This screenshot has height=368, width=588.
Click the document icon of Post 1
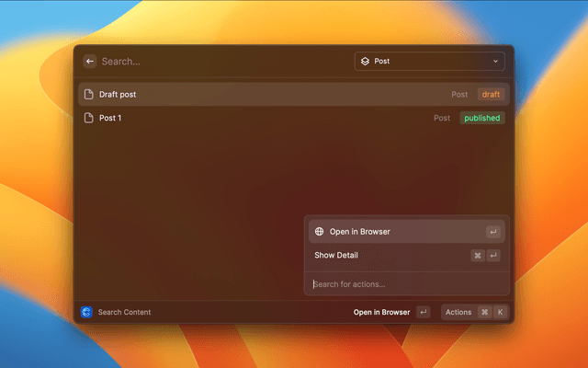pos(89,118)
